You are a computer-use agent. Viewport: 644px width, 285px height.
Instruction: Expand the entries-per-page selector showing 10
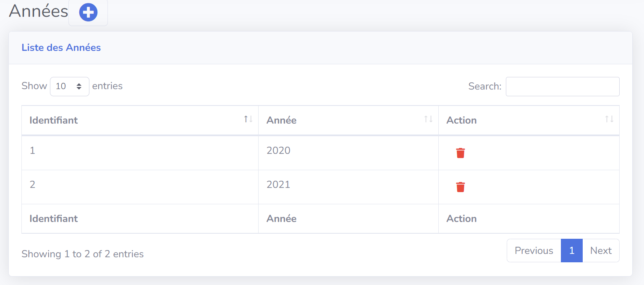pyautogui.click(x=69, y=86)
